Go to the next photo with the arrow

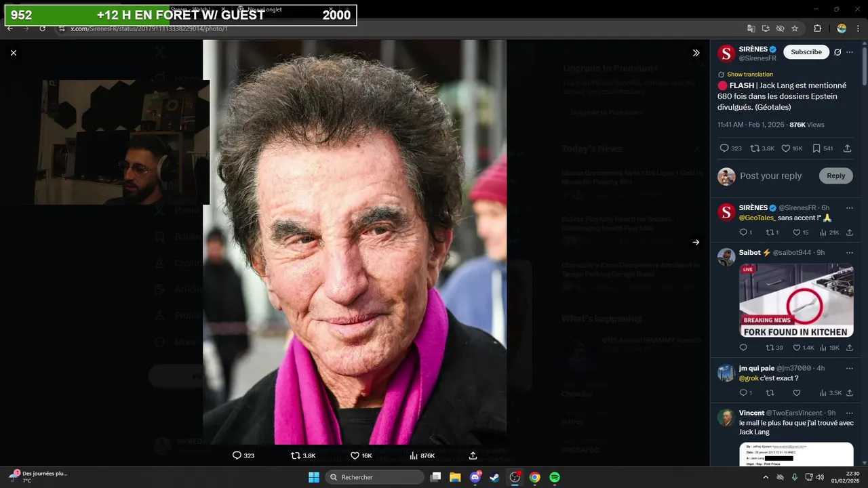[x=696, y=242]
